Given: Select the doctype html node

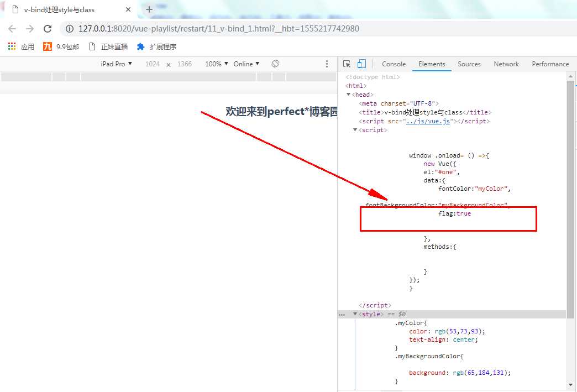Looking at the screenshot, I should click(373, 77).
